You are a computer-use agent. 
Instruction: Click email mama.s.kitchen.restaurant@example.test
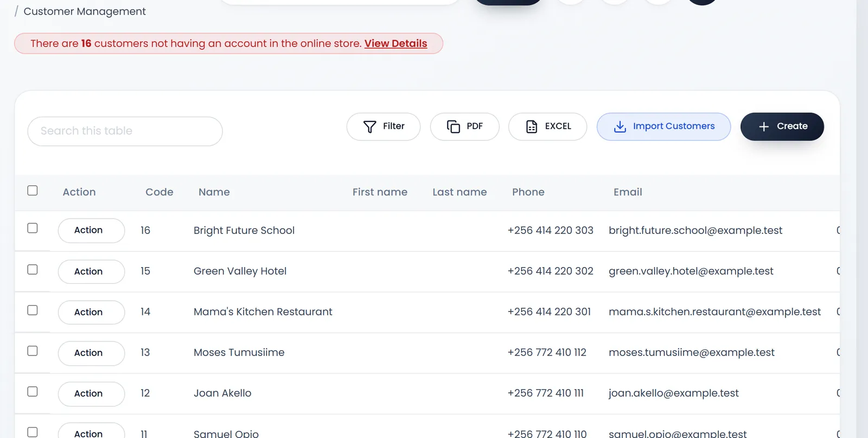click(x=714, y=312)
